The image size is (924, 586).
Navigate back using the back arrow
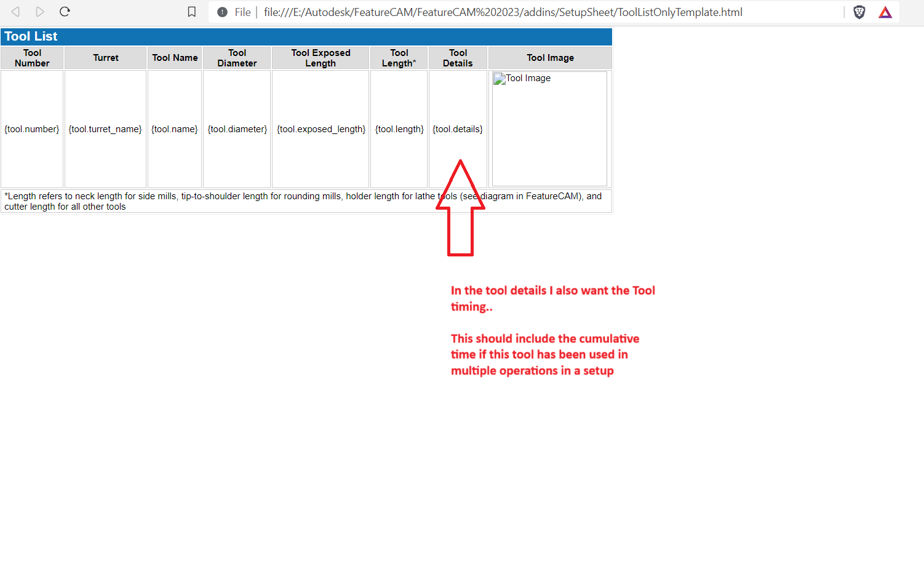click(x=15, y=11)
